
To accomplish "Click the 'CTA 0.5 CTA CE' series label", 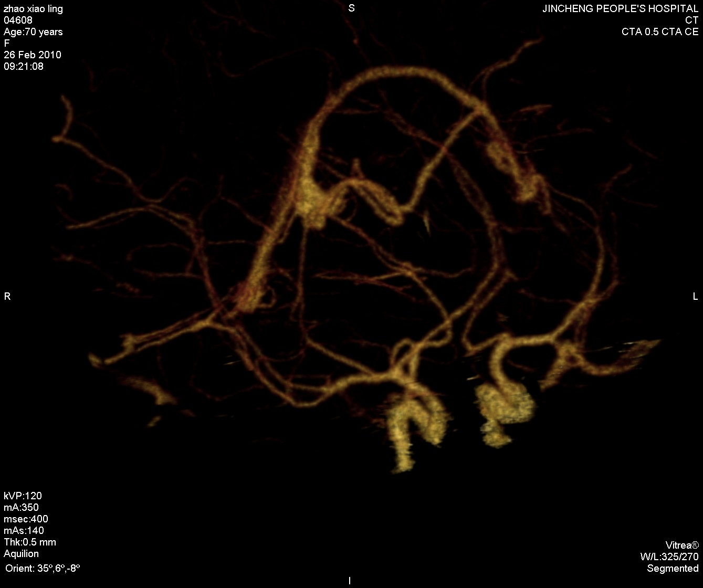I will pyautogui.click(x=659, y=32).
